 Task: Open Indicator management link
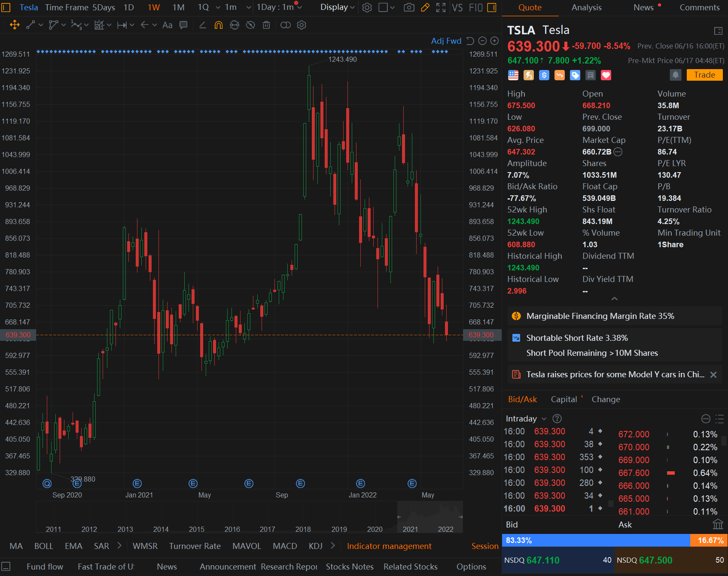389,546
